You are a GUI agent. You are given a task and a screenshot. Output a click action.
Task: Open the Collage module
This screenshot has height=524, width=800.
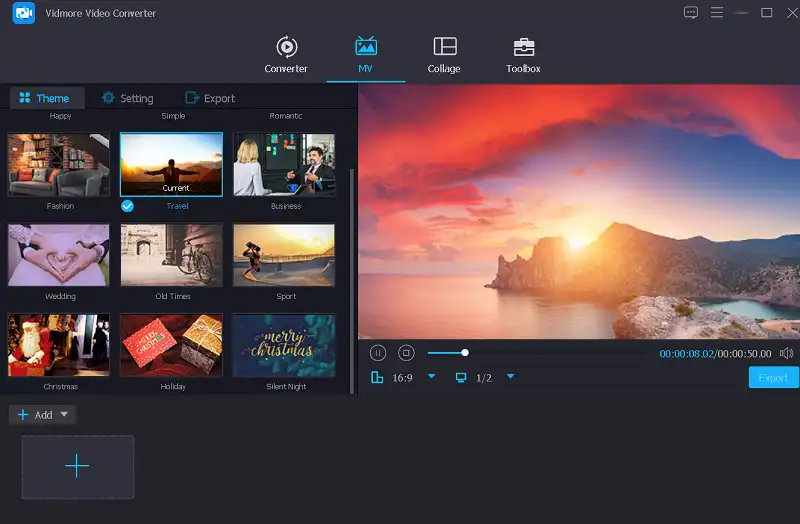click(x=444, y=55)
